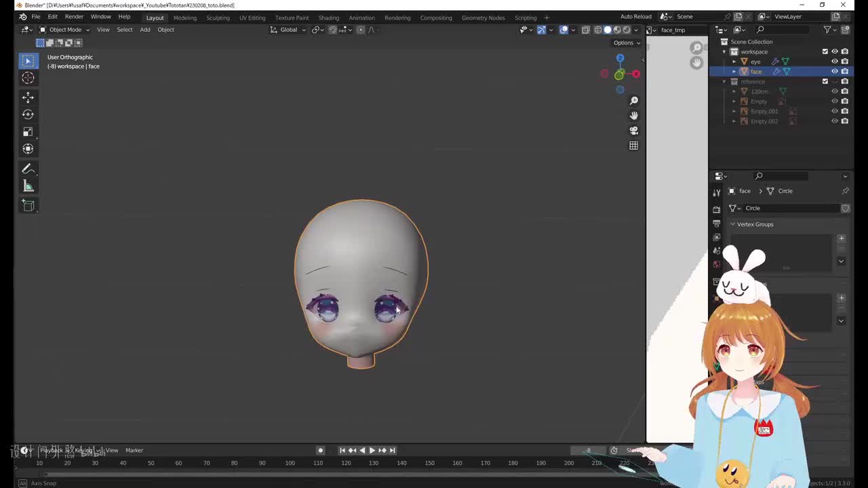Choose the Scale tool
Image resolution: width=868 pixels, height=488 pixels.
[28, 131]
